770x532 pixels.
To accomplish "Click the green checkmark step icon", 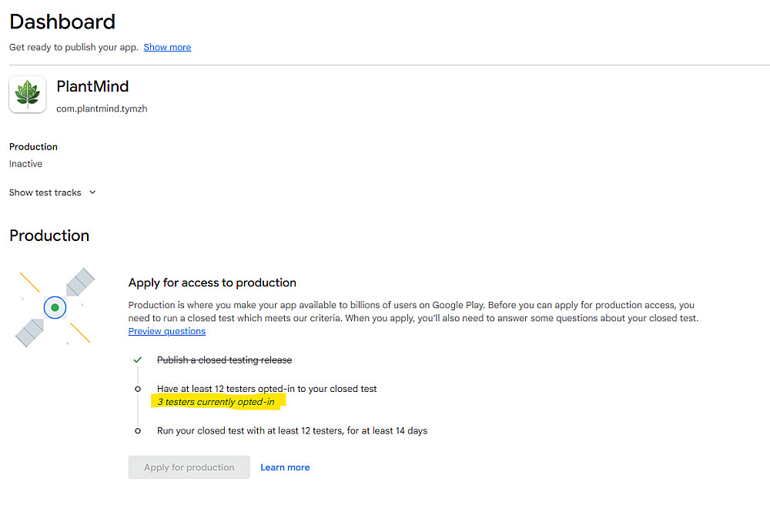I will (x=138, y=360).
